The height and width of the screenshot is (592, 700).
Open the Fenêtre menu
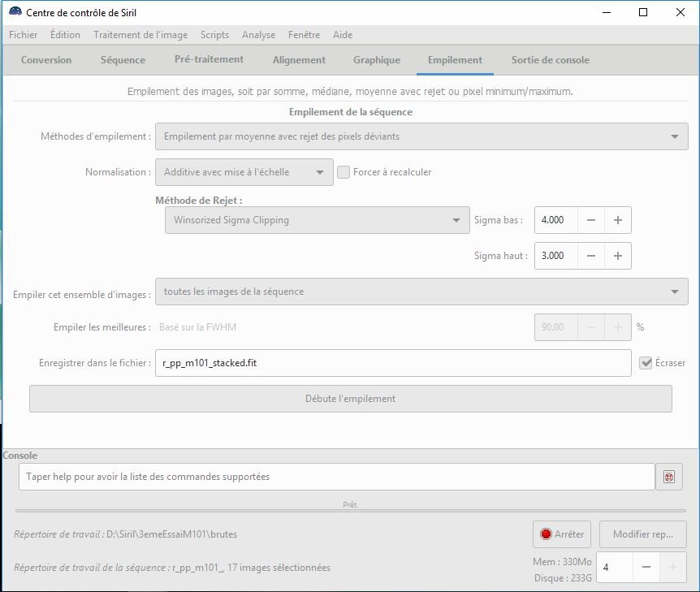[x=304, y=35]
